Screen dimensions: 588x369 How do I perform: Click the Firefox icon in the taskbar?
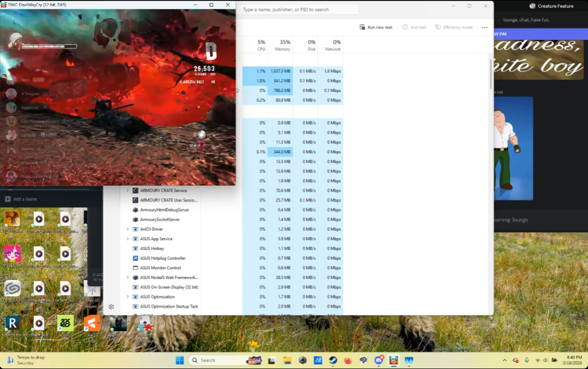coord(348,360)
